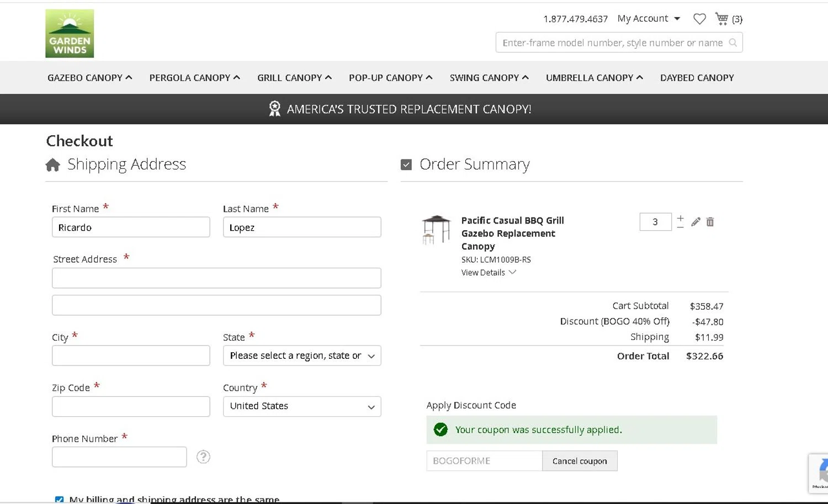Click SKU: LCM1009B-RS text
Viewport: 828px width, 504px height.
(x=496, y=259)
